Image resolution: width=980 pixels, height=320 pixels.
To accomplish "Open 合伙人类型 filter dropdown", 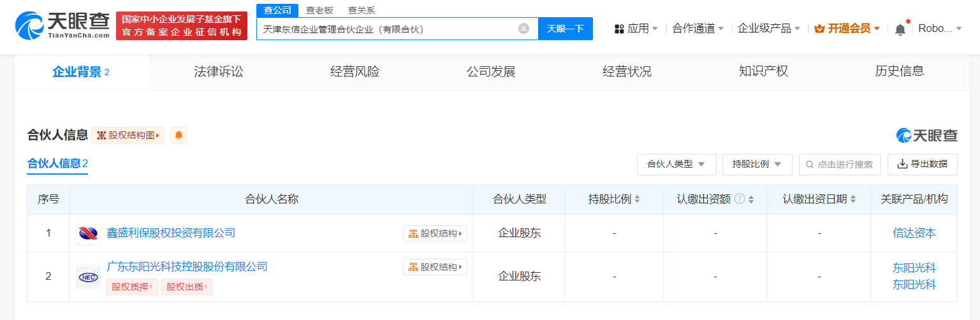I will coord(676,164).
